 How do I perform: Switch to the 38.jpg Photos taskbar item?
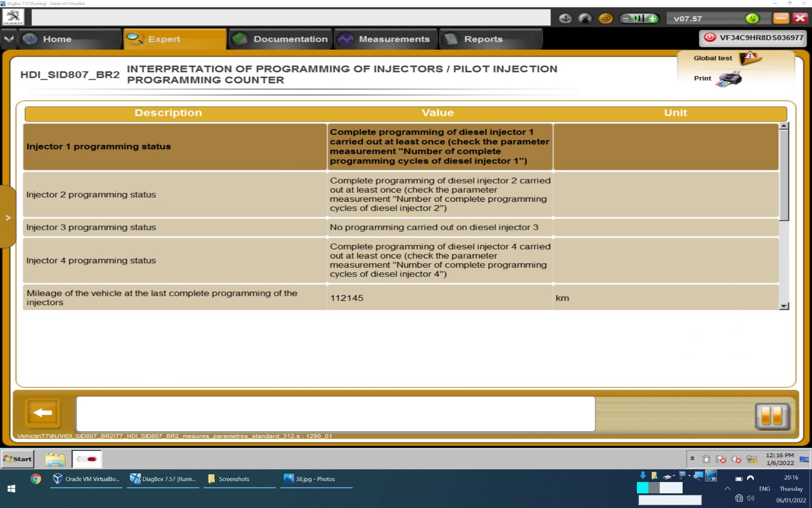click(x=316, y=479)
